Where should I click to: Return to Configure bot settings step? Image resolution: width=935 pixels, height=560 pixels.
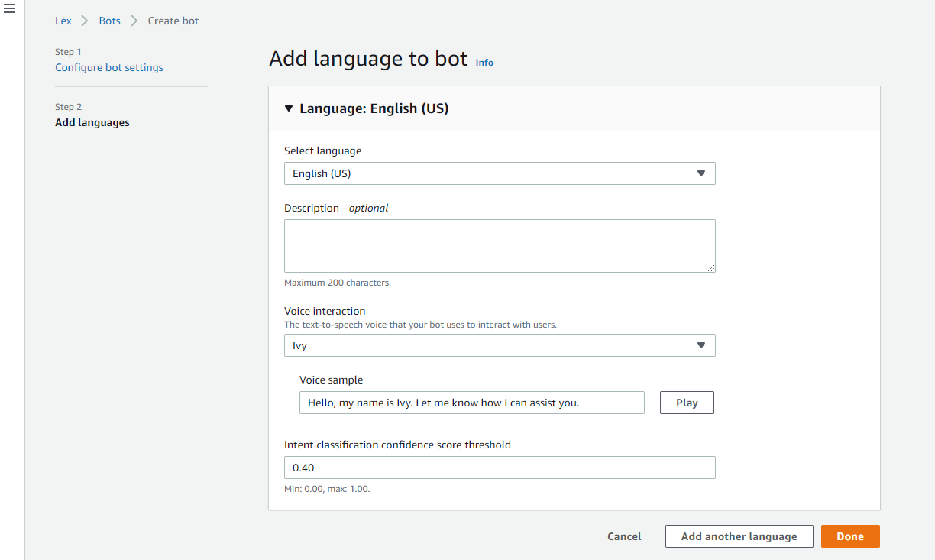click(x=109, y=67)
